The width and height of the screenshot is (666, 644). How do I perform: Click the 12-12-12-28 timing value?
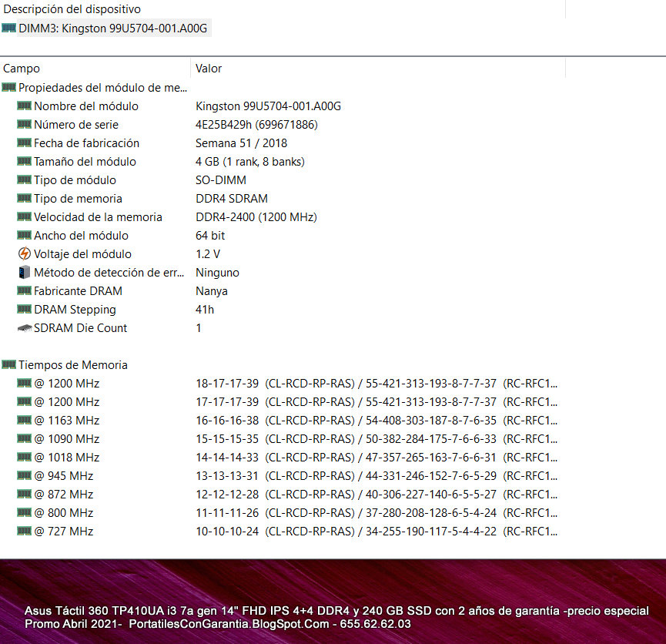[377, 495]
